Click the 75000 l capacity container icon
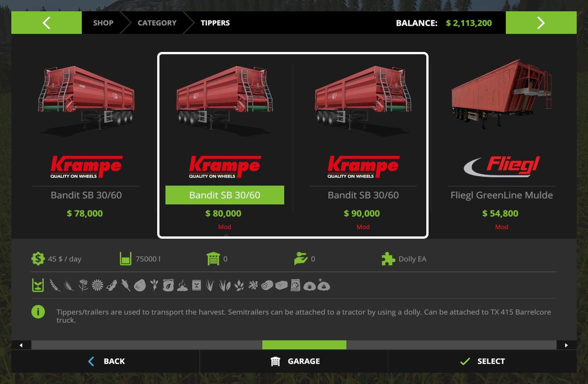The image size is (588, 384). pyautogui.click(x=126, y=259)
